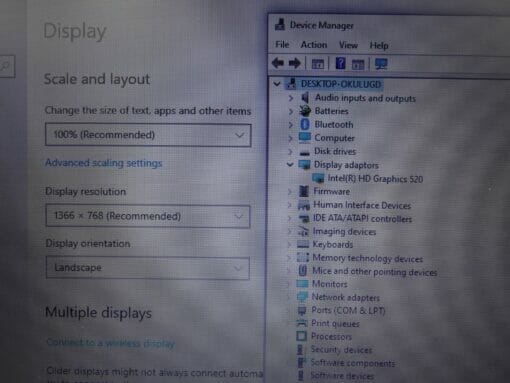Select the Monitors row label
Image resolution: width=510 pixels, height=383 pixels.
point(330,284)
